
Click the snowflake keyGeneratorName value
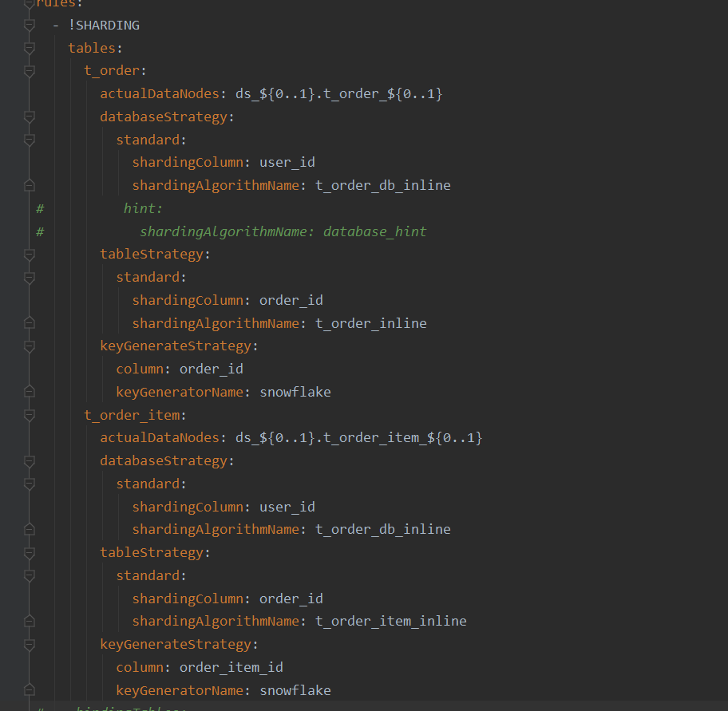pyautogui.click(x=295, y=392)
